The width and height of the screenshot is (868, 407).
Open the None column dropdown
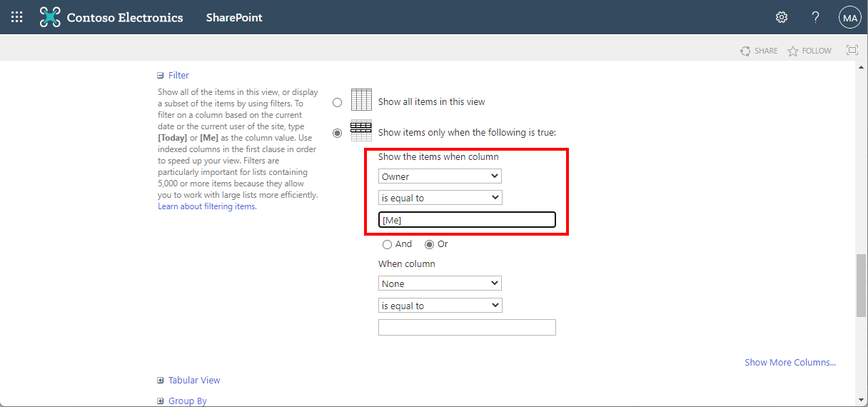click(x=440, y=283)
